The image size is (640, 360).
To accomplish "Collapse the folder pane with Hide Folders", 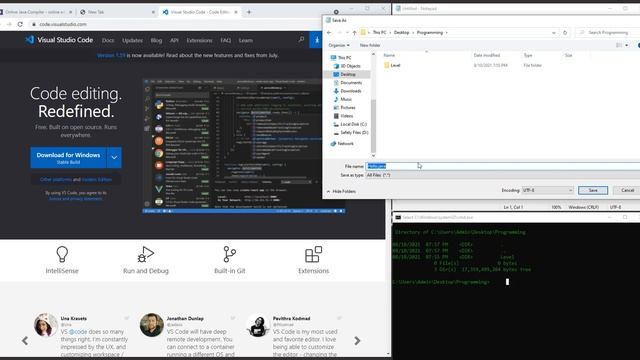I will click(x=341, y=191).
